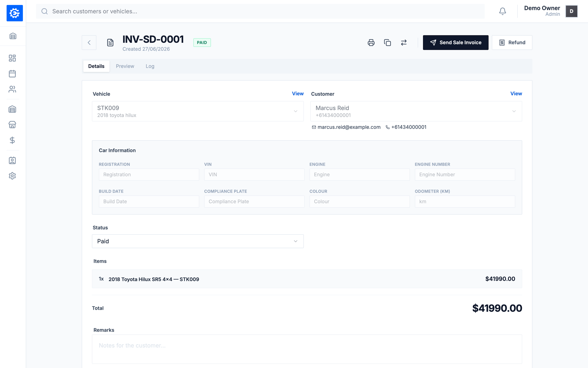Open the contact badge icon in the sidebar
This screenshot has height=368, width=588.
coord(12,160)
